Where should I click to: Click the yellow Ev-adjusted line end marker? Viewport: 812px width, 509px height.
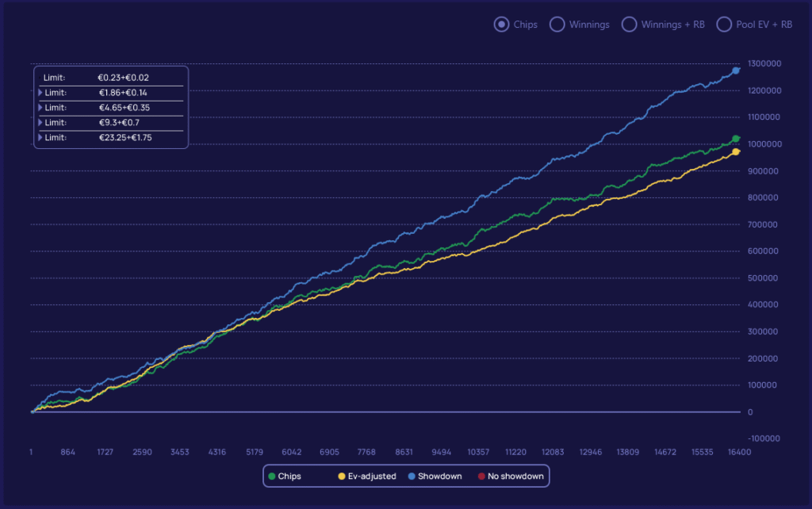point(736,151)
